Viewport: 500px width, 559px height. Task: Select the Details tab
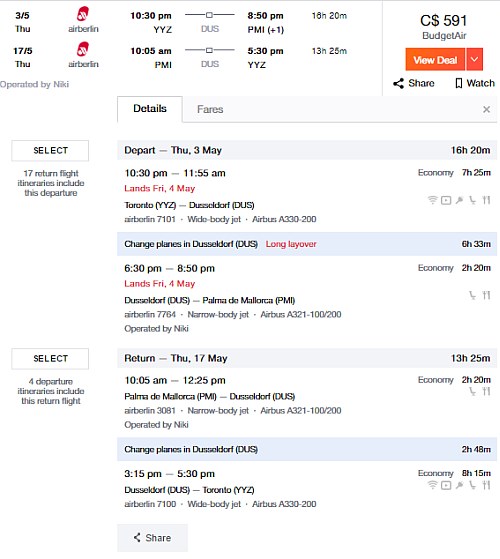click(150, 109)
